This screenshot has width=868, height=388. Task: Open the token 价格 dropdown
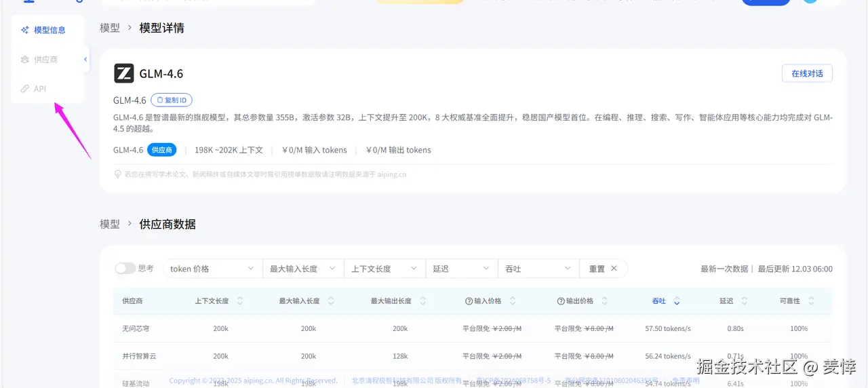[x=212, y=269]
